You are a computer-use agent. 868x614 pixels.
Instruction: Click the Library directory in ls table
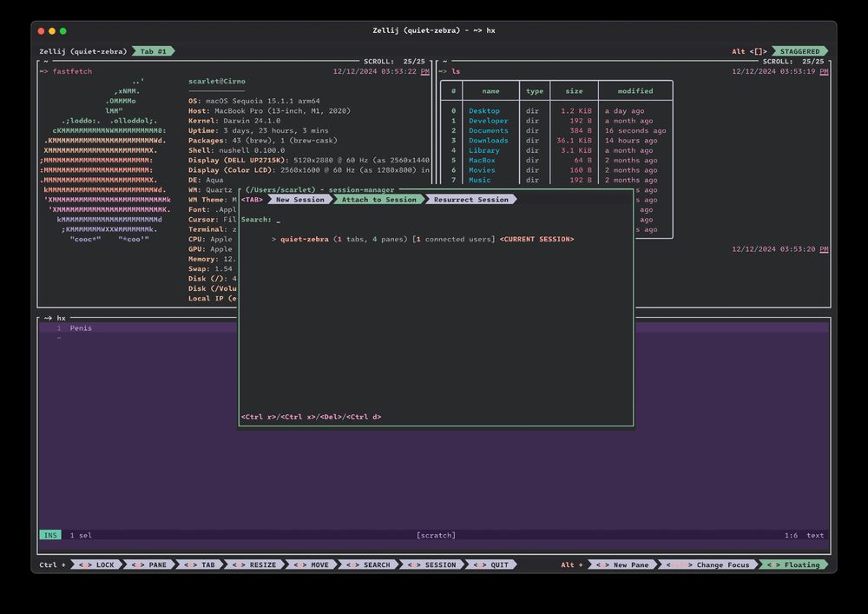coord(483,150)
